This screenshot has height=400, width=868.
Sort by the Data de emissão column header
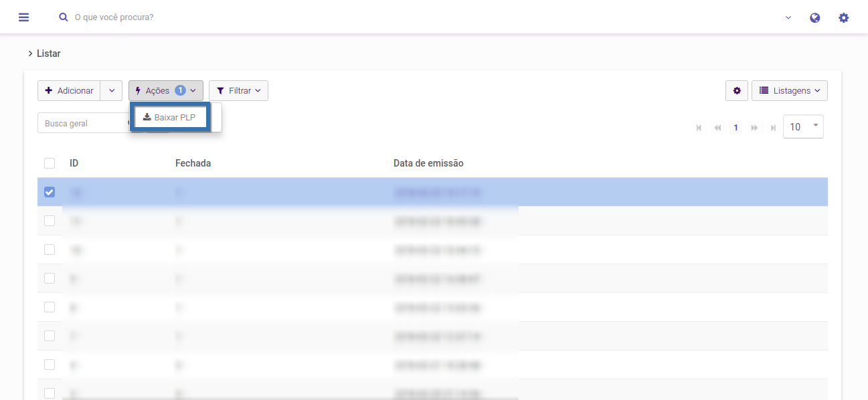coord(428,163)
